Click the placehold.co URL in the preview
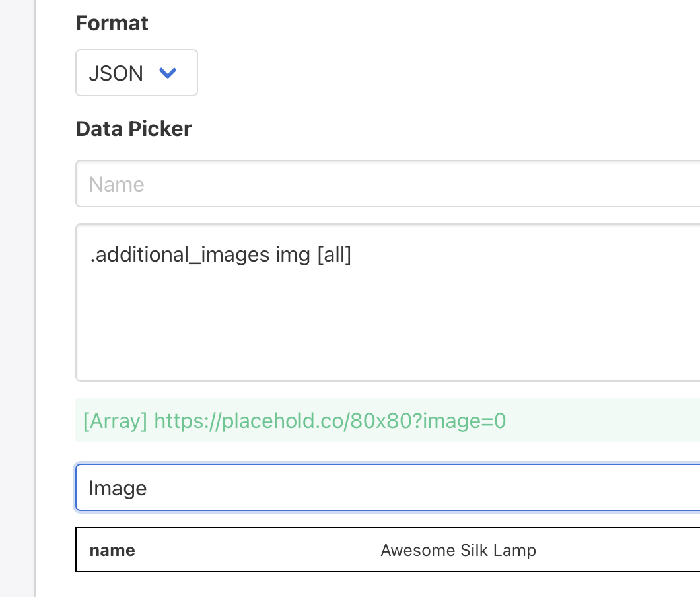Screen dimensions: 700x597 (330, 421)
